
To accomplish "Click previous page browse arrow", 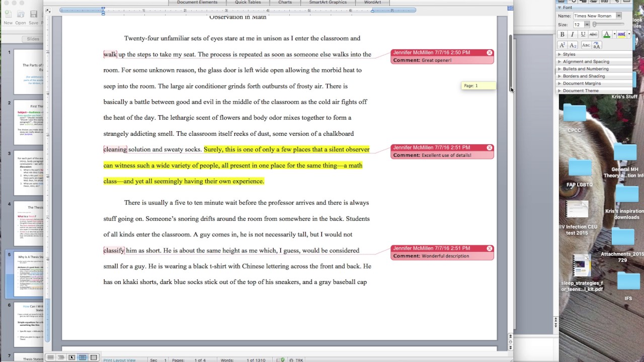I will (x=511, y=336).
